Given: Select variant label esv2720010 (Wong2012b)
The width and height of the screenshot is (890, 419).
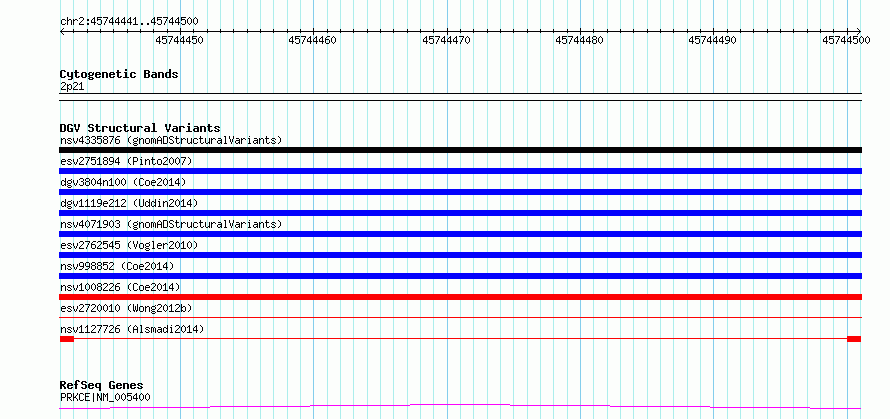Looking at the screenshot, I should coord(126,308).
